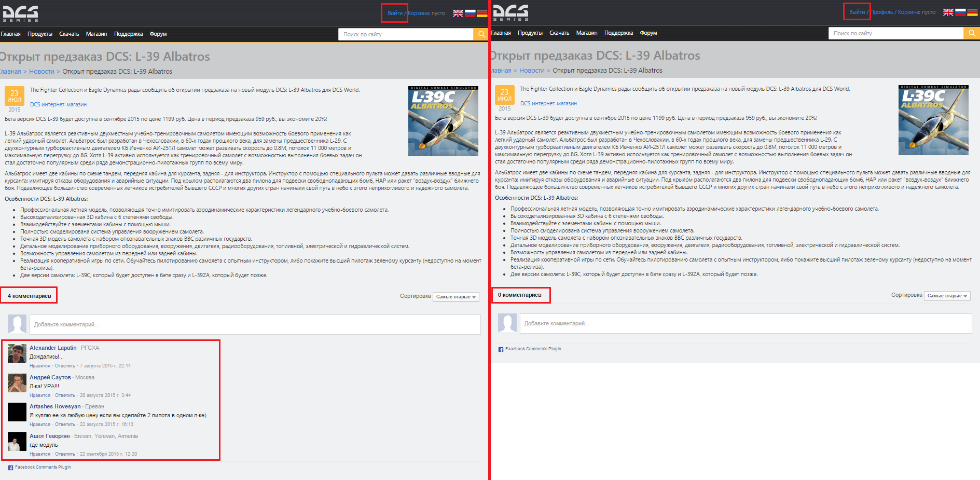Open Facebook Comments Plugin link on the left page

coord(43,467)
